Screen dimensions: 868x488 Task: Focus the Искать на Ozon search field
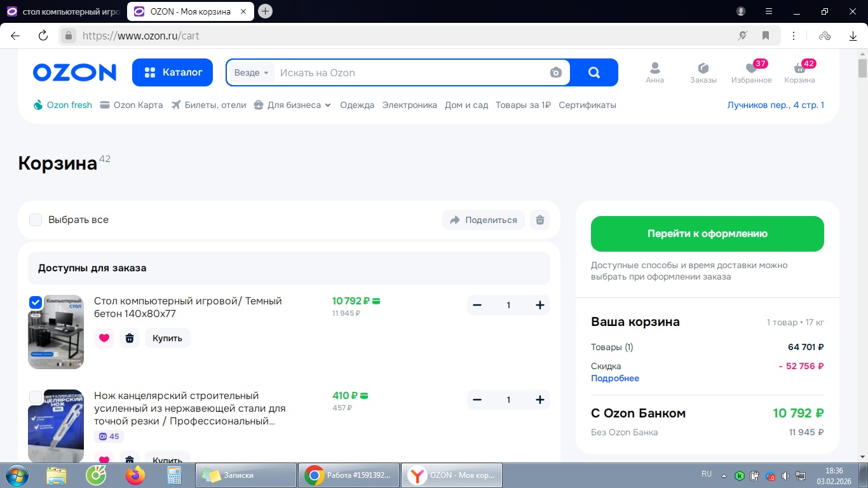(411, 72)
